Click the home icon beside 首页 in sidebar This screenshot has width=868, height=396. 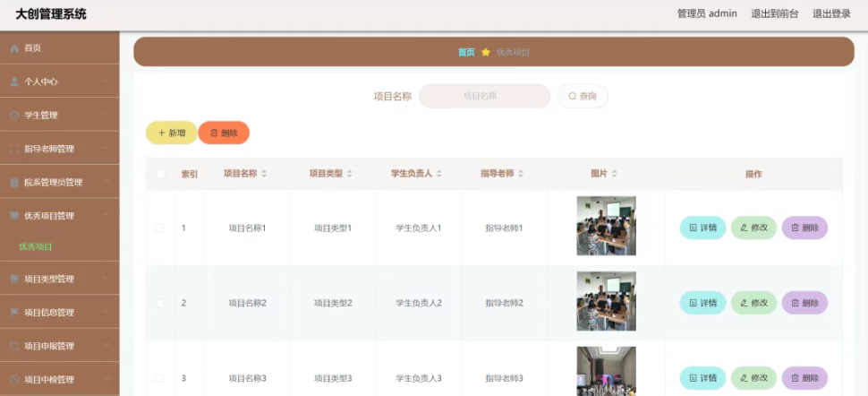[14, 48]
